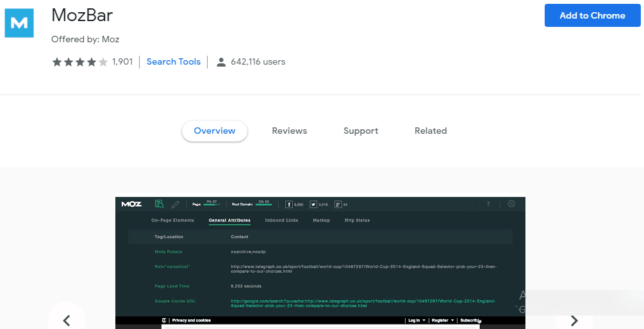The width and height of the screenshot is (644, 329).
Task: Select Markup tab in preview
Action: 321,220
